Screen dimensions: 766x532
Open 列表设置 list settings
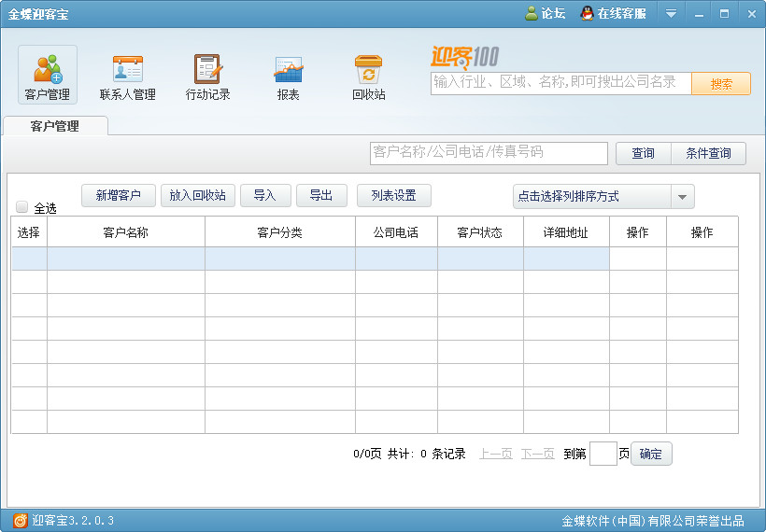[394, 195]
